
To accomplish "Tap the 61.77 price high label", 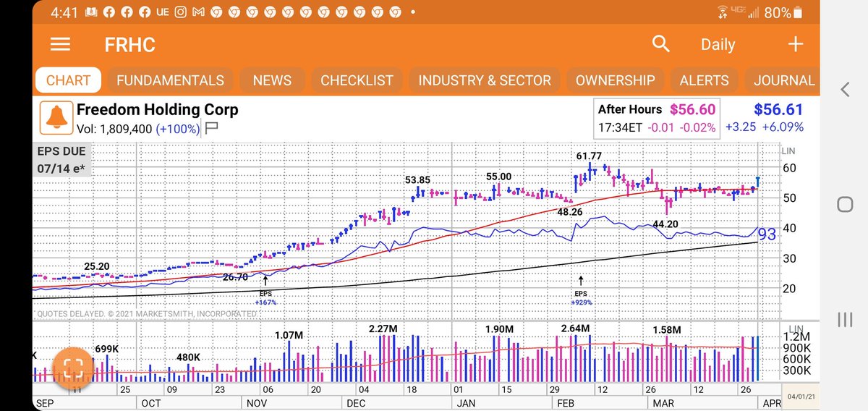I will [589, 156].
